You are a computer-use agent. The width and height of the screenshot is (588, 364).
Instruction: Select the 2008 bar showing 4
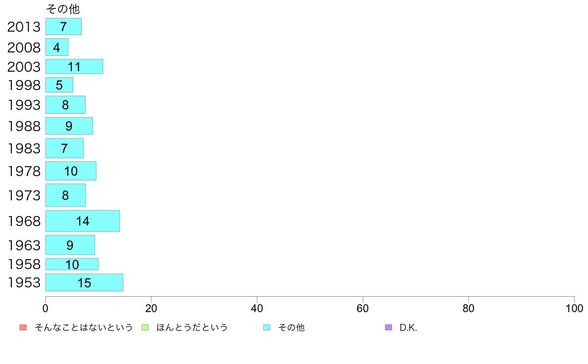tap(57, 47)
